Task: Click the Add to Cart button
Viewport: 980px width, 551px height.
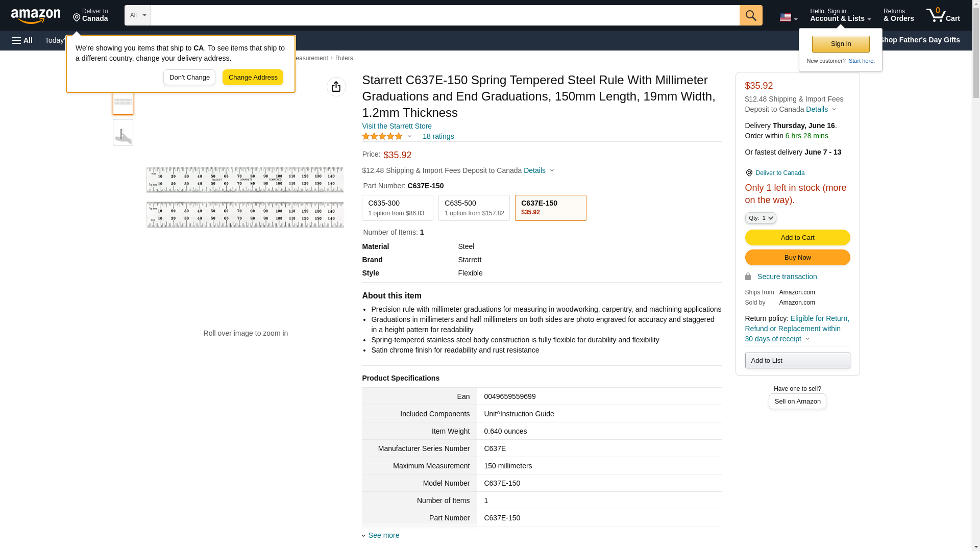Action: (x=797, y=237)
